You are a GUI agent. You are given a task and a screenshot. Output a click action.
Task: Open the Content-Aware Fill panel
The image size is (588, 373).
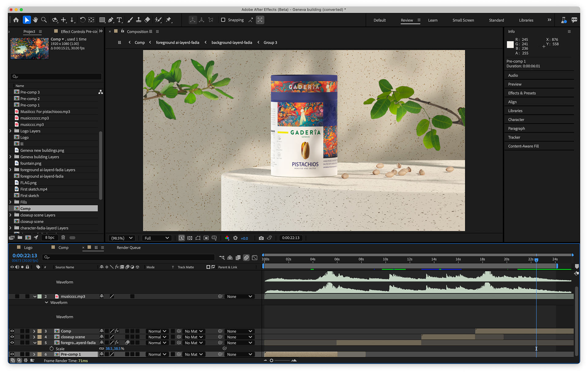pyautogui.click(x=523, y=146)
